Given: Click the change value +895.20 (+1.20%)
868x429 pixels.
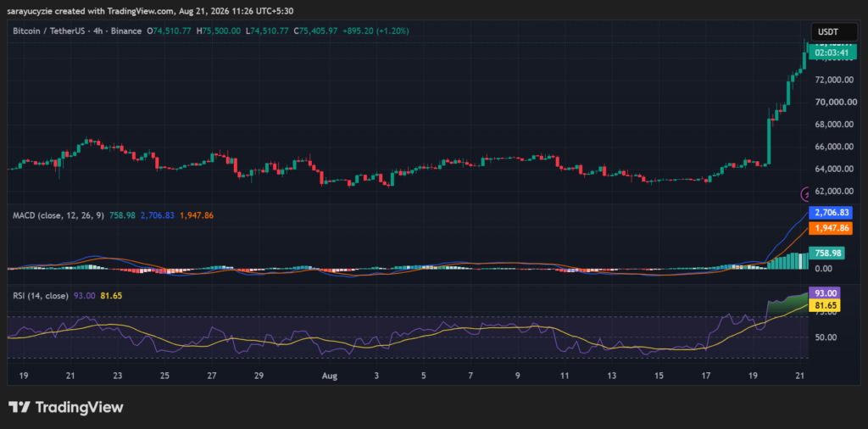Looking at the screenshot, I should coord(376,31).
